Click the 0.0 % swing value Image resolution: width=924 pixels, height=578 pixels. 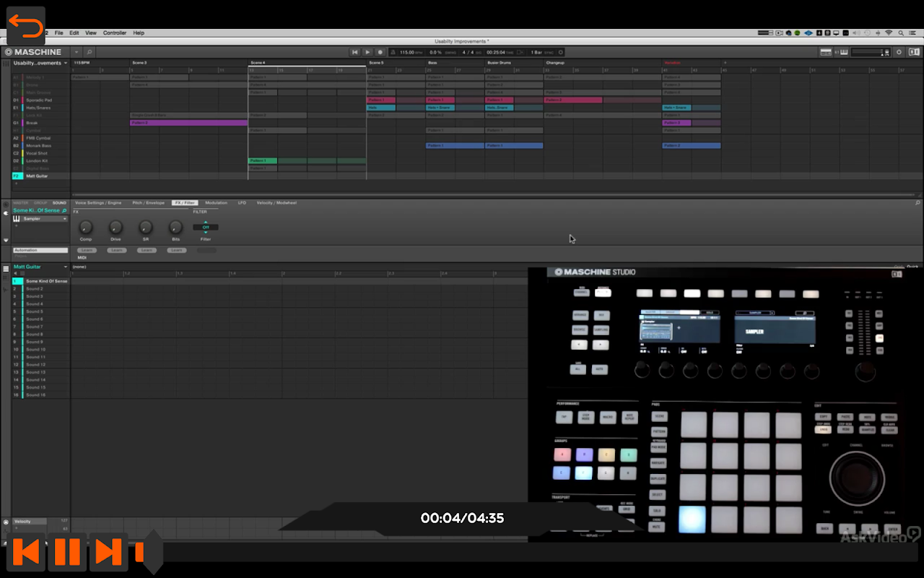click(x=436, y=52)
